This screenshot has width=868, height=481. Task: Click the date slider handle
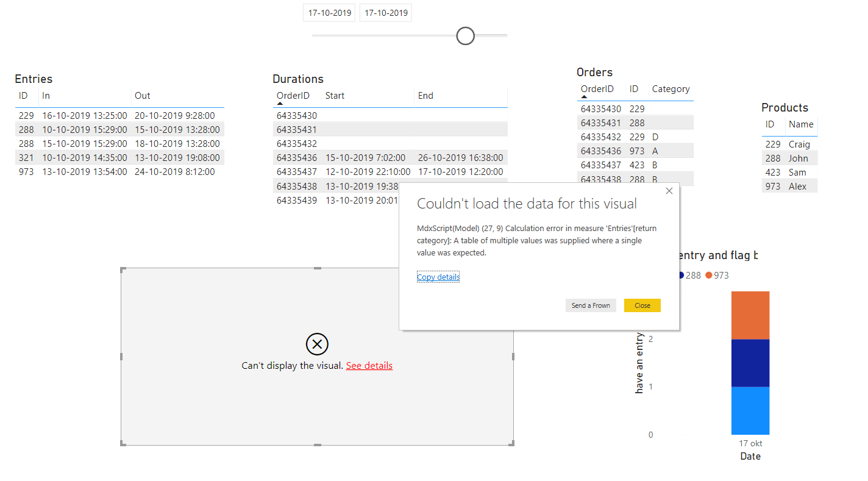[x=466, y=36]
